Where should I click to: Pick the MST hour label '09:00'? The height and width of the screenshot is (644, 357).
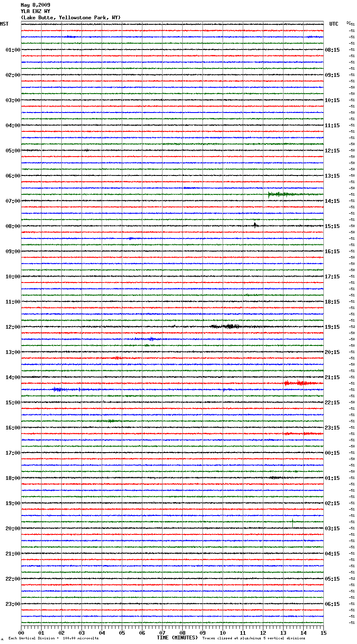13,251
